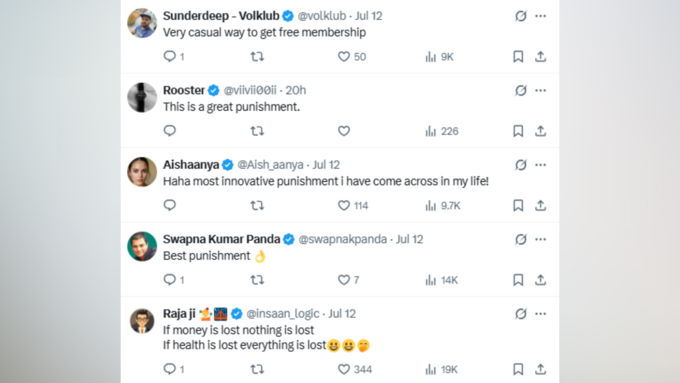Open Sunderdeep - Volklub's profile picture
This screenshot has width=680, height=383.
pyautogui.click(x=142, y=23)
